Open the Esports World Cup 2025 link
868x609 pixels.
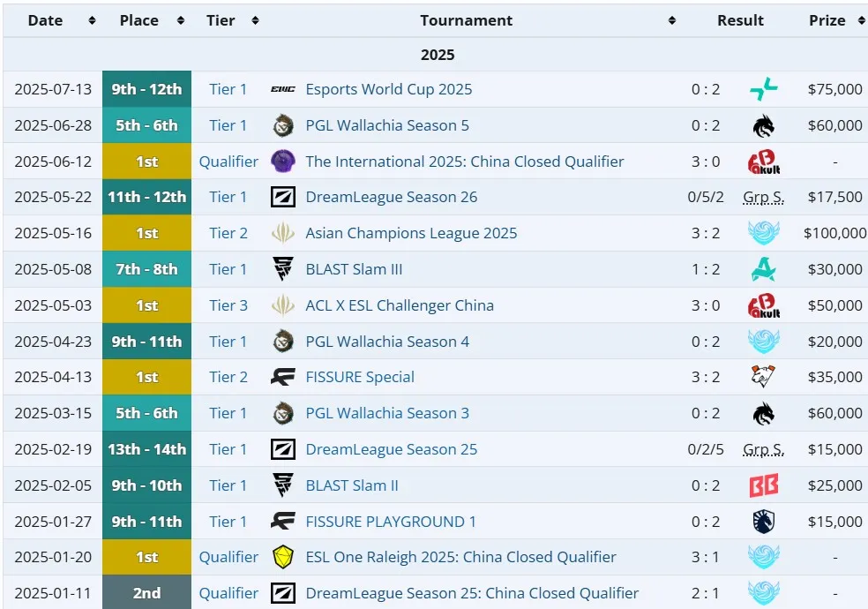389,89
